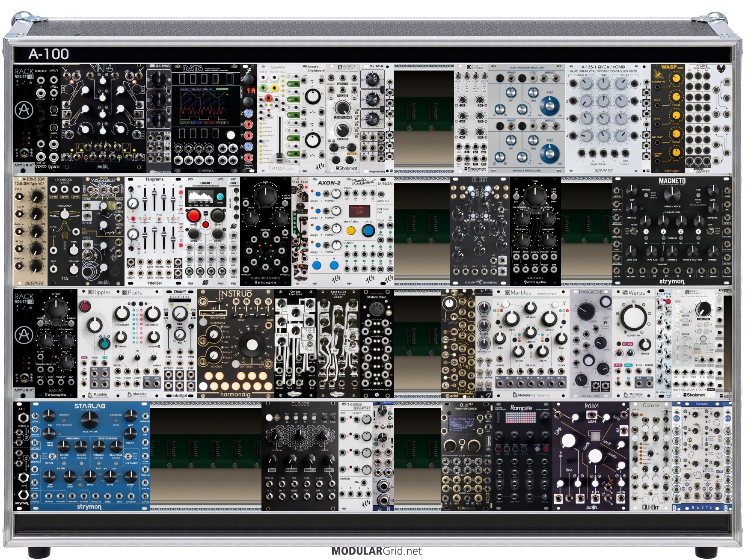The image size is (754, 560).
Task: Click the RATE knob on Black Octasource
Action: 265,197
